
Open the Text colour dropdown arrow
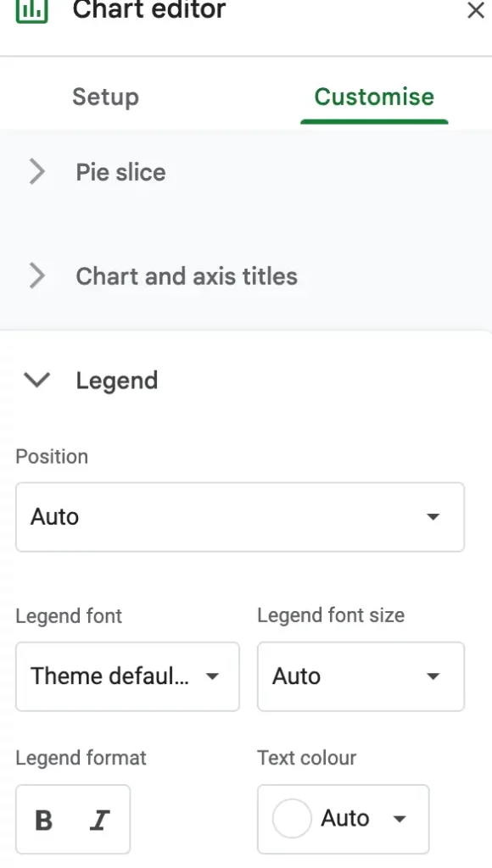point(399,819)
